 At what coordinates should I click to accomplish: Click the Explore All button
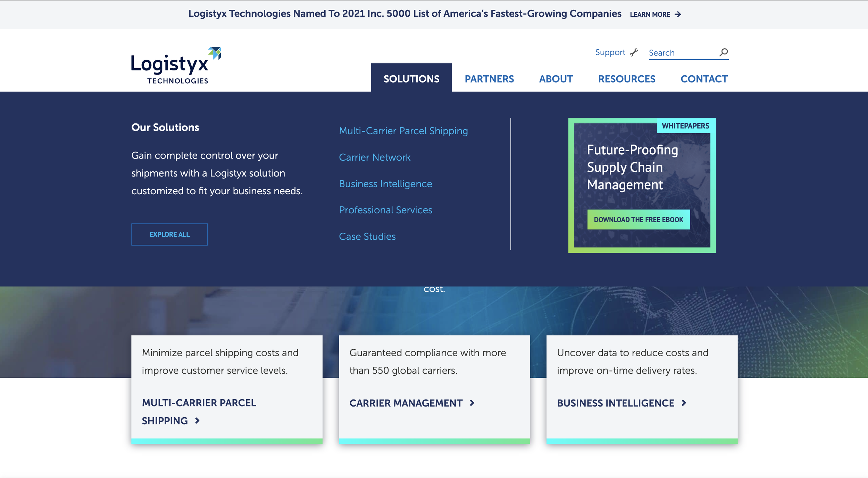[x=169, y=234]
